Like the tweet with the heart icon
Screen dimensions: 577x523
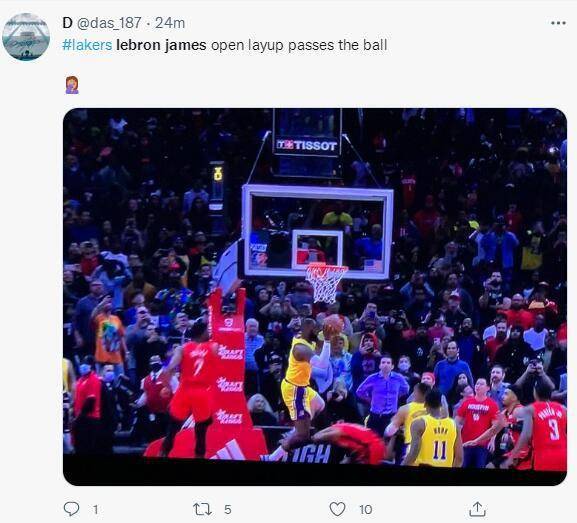pyautogui.click(x=337, y=509)
